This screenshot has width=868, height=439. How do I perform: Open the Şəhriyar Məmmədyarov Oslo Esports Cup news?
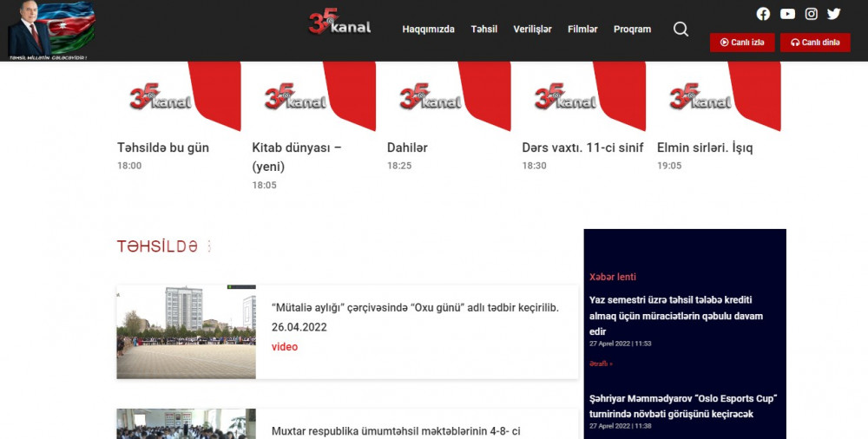683,406
